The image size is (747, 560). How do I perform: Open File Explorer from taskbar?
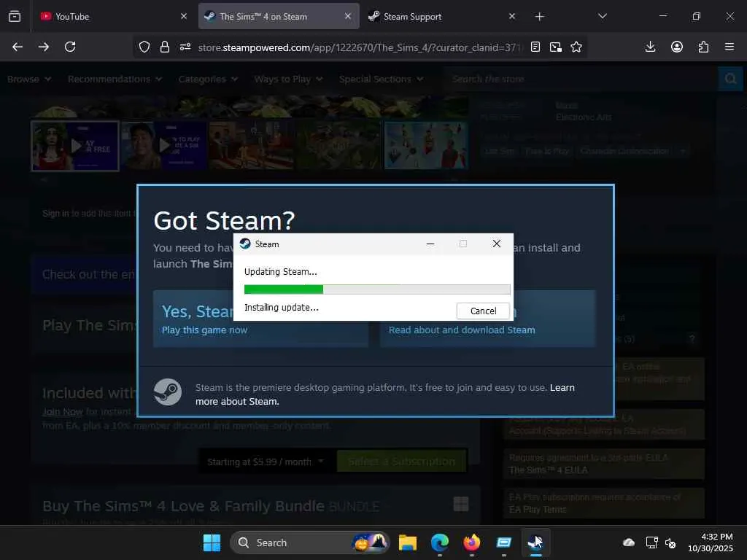click(x=407, y=542)
